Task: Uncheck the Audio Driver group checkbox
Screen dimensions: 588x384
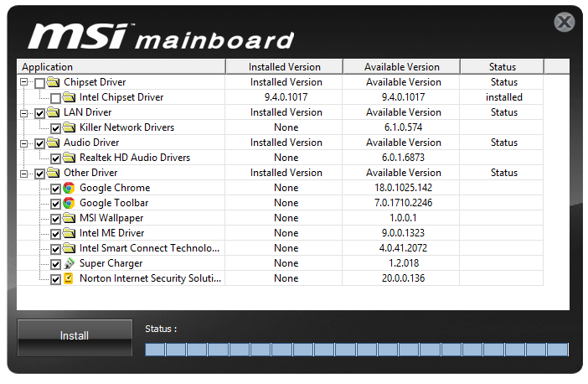Action: 39,143
